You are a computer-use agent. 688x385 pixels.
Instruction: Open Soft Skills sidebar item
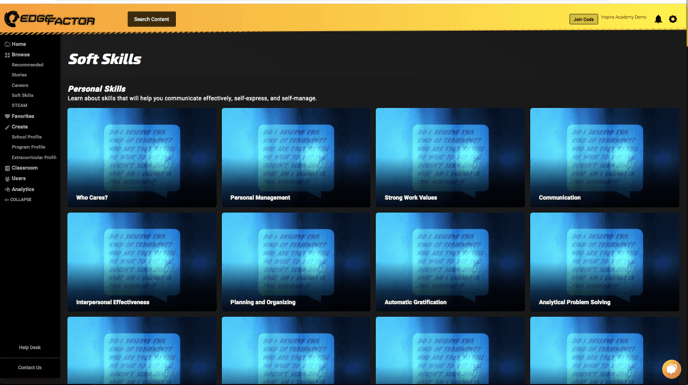[x=22, y=95]
